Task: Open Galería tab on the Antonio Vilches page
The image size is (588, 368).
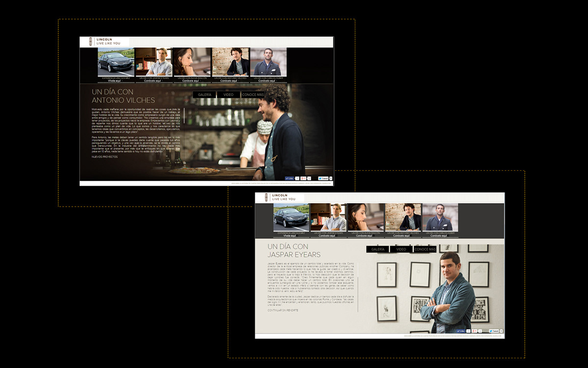Action: [204, 95]
